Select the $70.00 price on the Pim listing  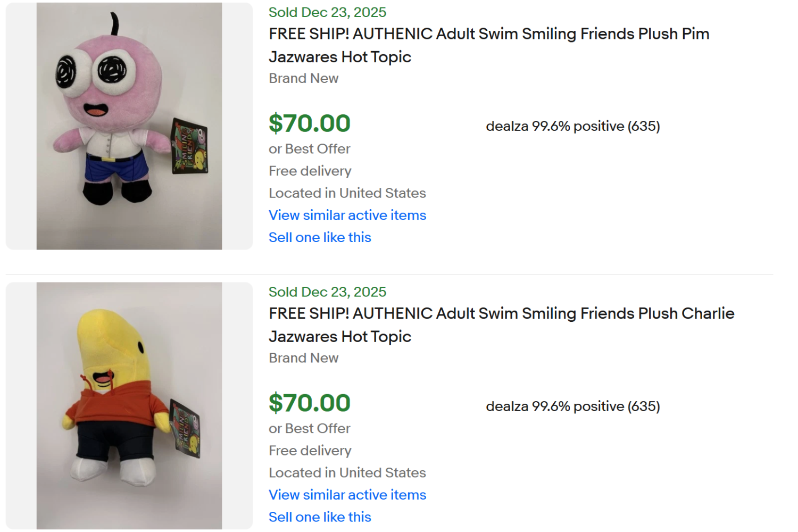point(310,123)
